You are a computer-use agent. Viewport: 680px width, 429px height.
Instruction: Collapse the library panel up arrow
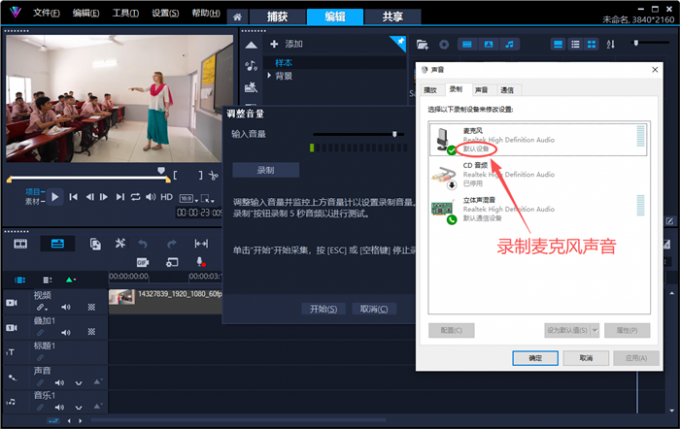251,45
